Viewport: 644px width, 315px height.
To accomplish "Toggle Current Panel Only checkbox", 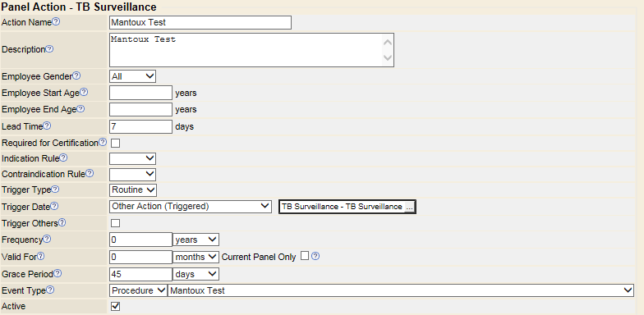I will (x=304, y=256).
